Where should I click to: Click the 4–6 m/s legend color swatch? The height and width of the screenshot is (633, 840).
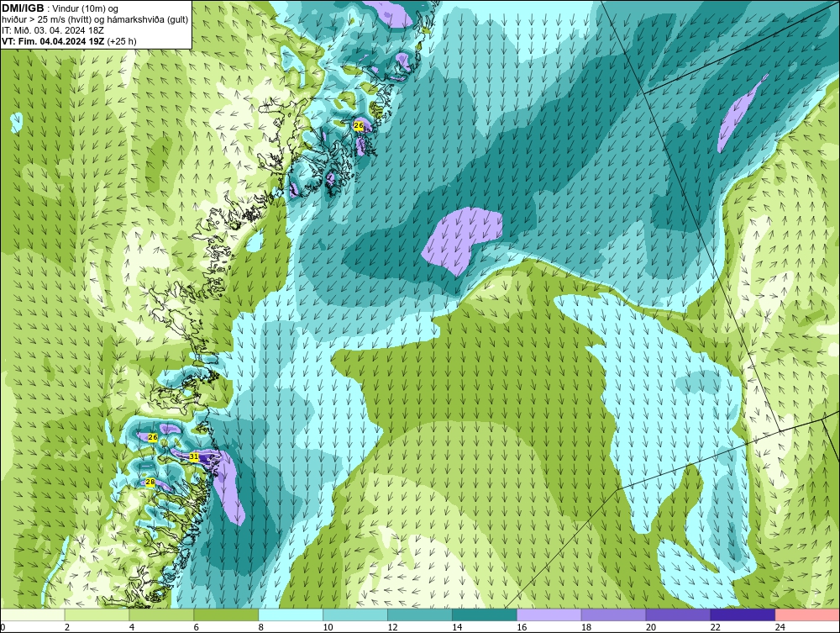pos(161,615)
